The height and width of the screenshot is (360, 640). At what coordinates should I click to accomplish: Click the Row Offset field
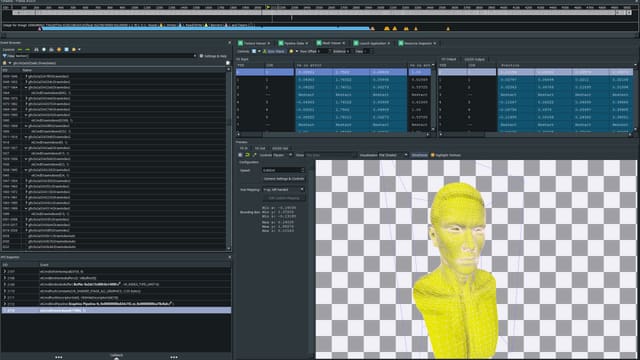point(323,51)
